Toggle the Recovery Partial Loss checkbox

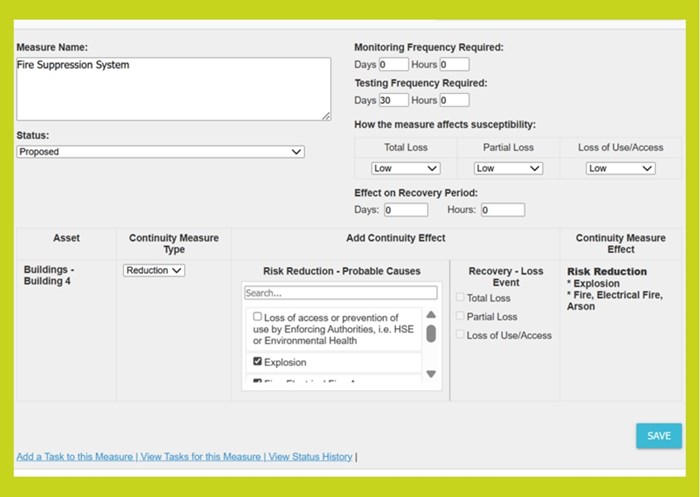pyautogui.click(x=460, y=316)
